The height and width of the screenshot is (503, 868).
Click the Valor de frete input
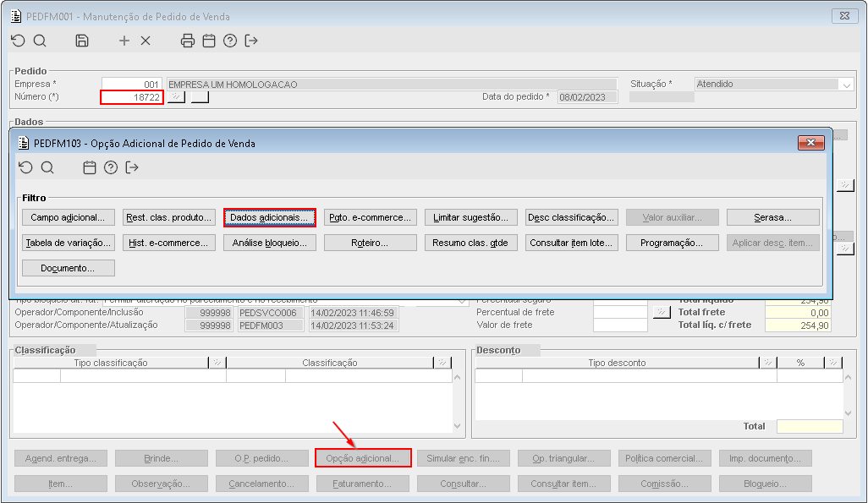[621, 325]
